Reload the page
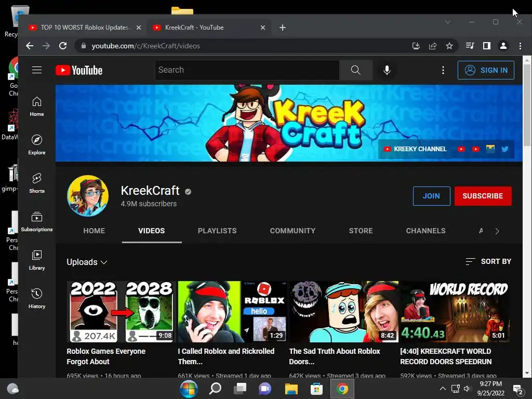This screenshot has width=532, height=399. tap(63, 46)
